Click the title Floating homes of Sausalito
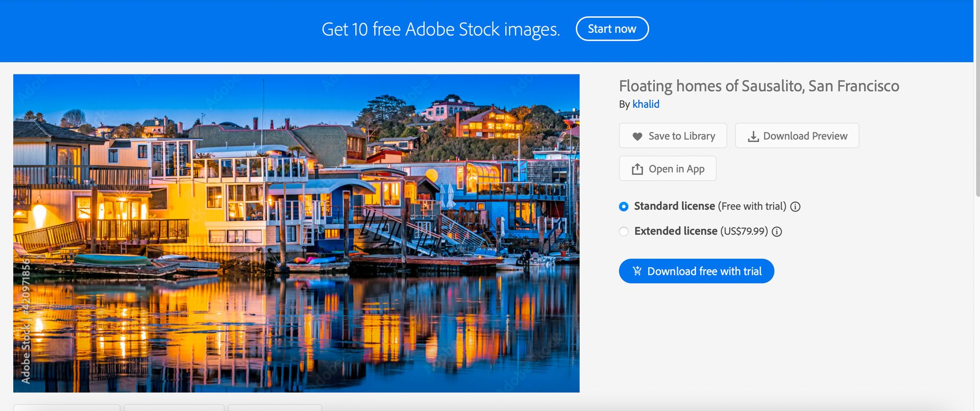 coord(759,86)
